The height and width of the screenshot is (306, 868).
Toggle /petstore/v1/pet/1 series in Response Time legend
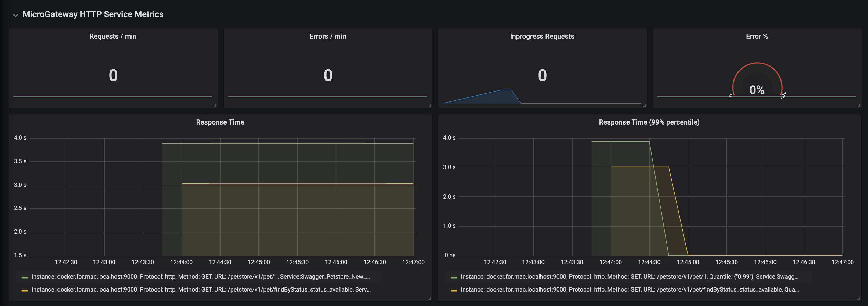point(201,277)
